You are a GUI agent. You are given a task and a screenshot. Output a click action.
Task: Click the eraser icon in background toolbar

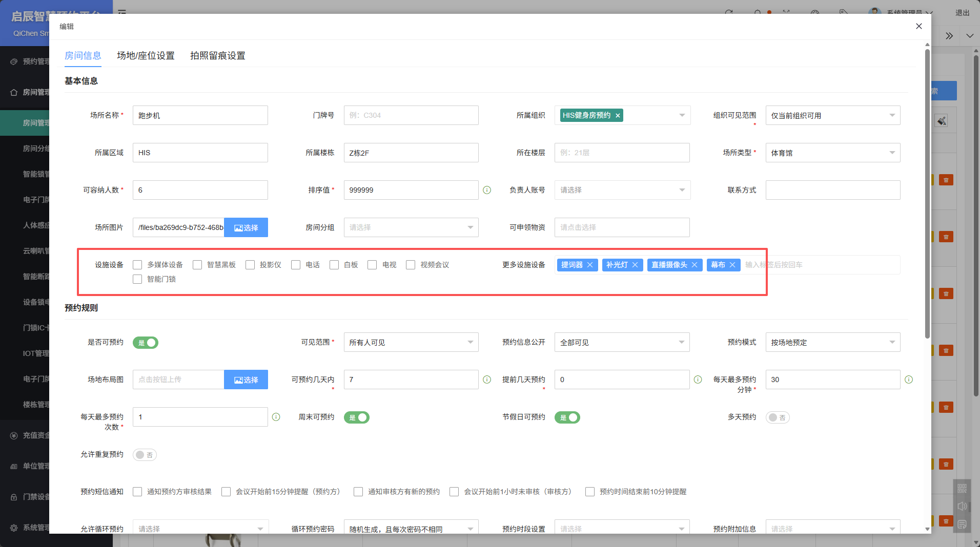tap(941, 121)
